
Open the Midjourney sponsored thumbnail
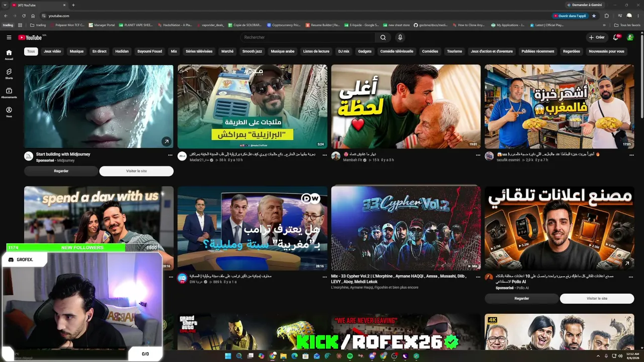click(x=99, y=106)
